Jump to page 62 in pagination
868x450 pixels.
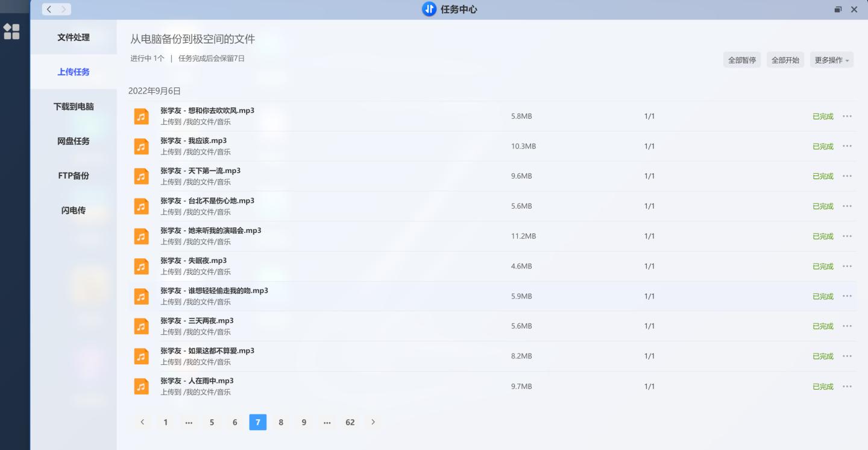350,422
